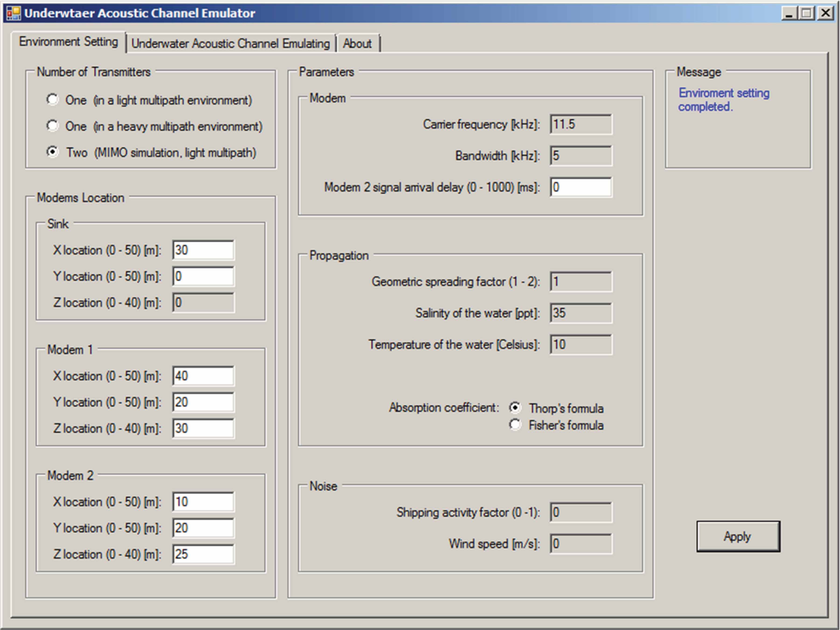Click the Wind speed input box
The height and width of the screenshot is (630, 840).
pos(581,544)
